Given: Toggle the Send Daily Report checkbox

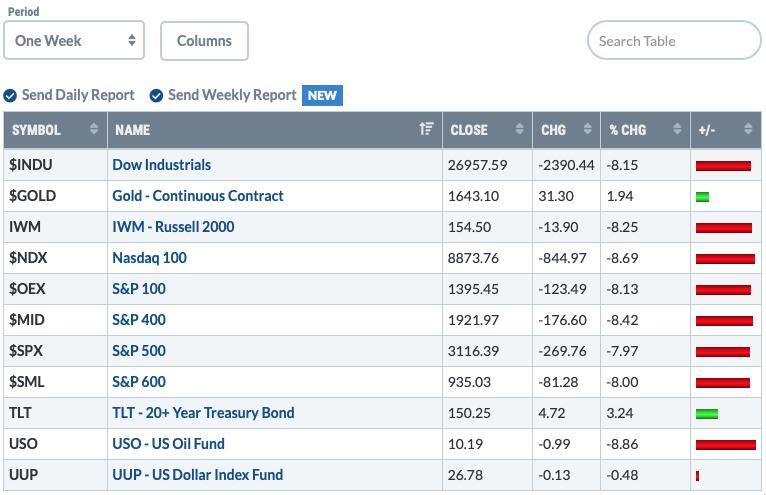Looking at the screenshot, I should [x=10, y=95].
